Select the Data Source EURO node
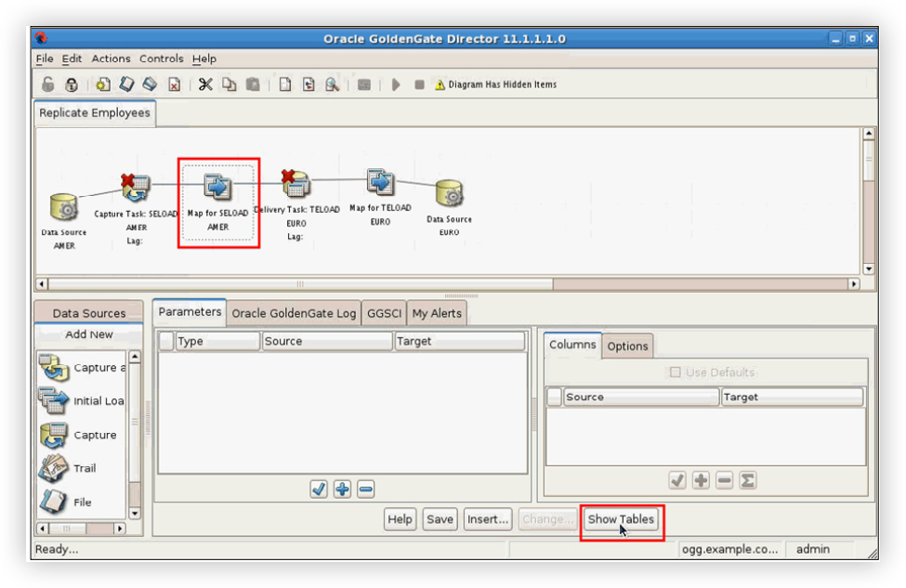 [450, 193]
